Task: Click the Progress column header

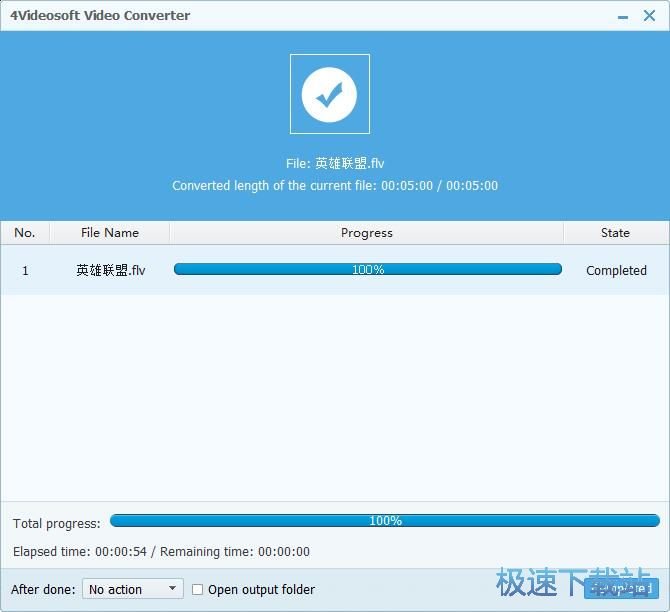Action: click(x=367, y=232)
